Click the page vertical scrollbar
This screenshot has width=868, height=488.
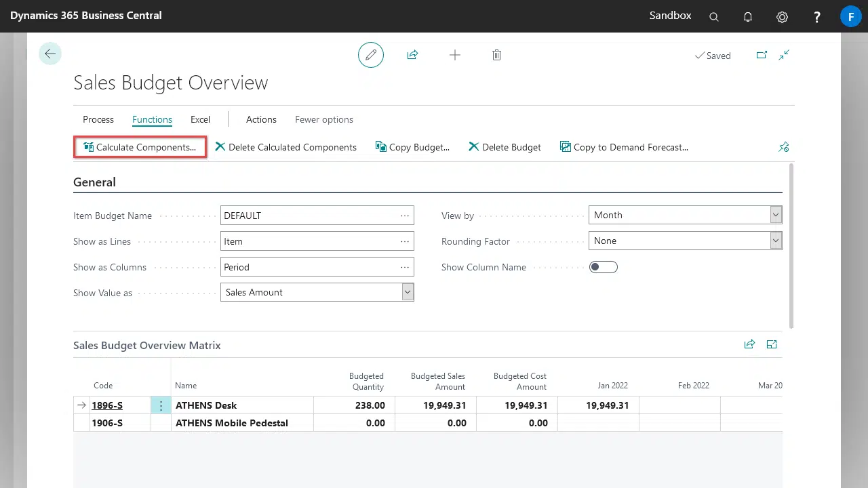click(x=791, y=247)
